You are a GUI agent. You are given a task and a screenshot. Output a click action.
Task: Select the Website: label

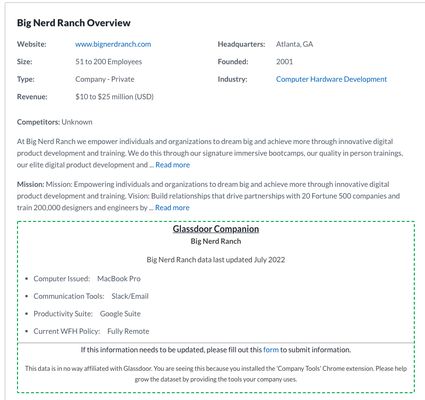(32, 44)
